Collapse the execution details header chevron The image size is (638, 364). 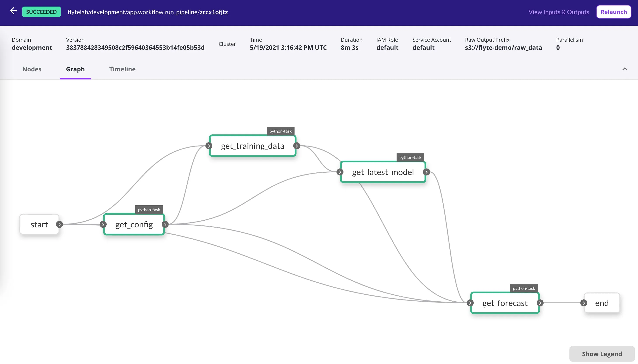(625, 69)
